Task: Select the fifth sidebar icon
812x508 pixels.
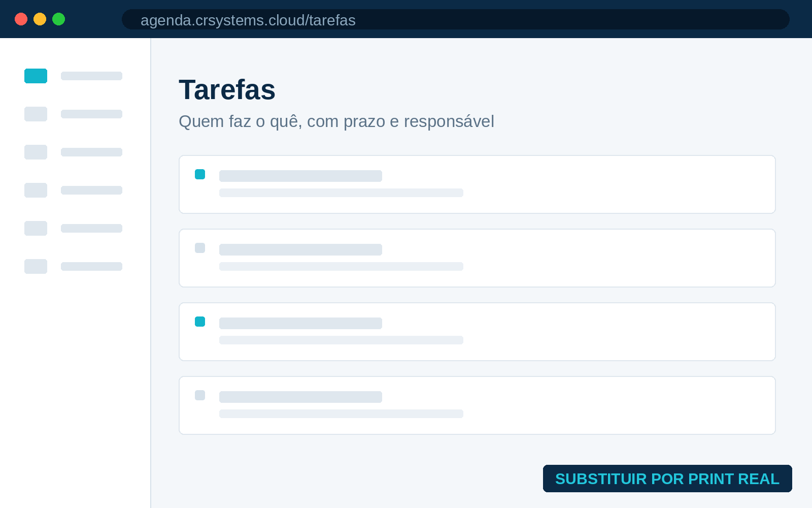Action: point(36,228)
